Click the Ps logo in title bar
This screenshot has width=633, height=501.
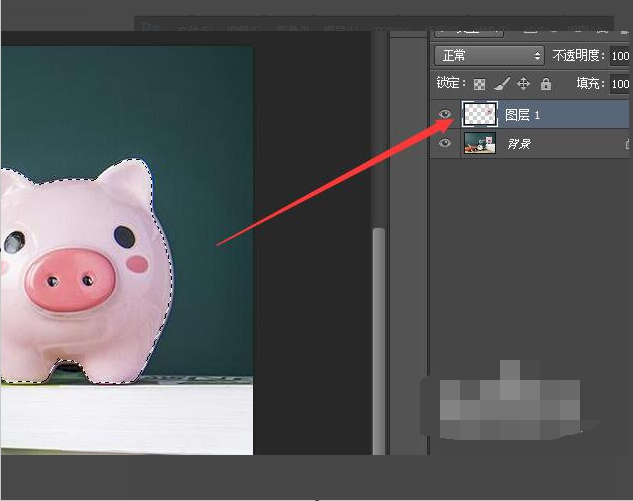[151, 27]
